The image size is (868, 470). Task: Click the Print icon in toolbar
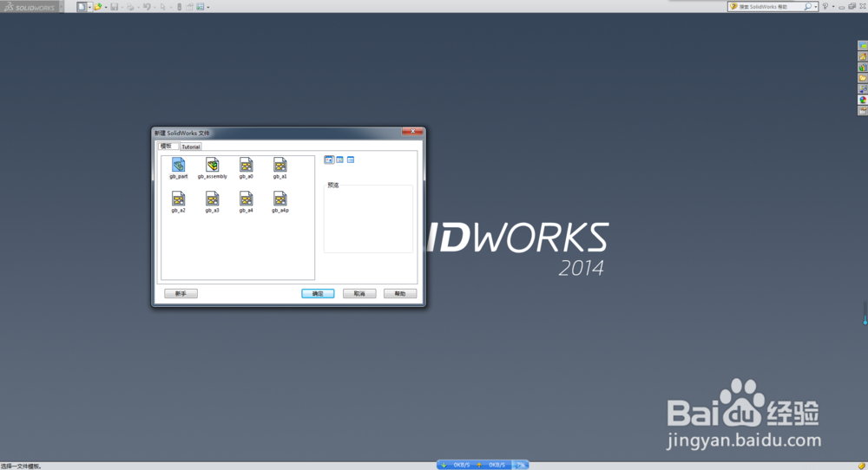point(130,7)
